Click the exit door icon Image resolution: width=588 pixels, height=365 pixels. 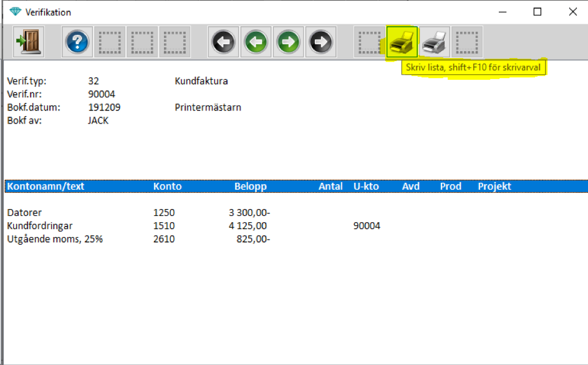tap(29, 42)
